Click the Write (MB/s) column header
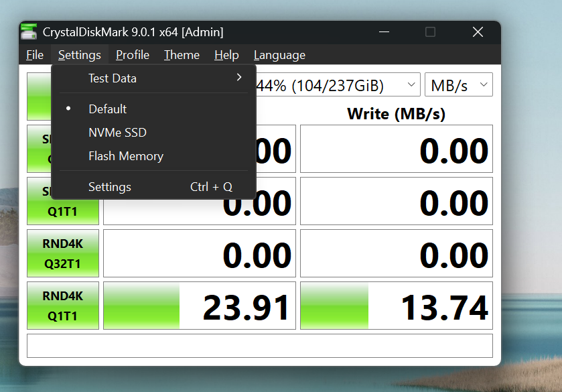The width and height of the screenshot is (562, 392). 397,114
